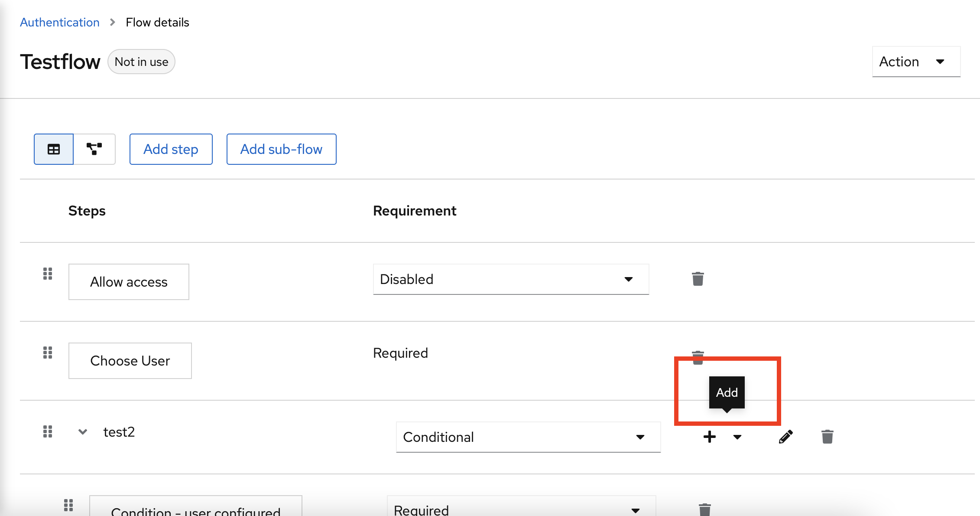
Task: Edit test2 sub-flow using the pencil icon
Action: pyautogui.click(x=785, y=437)
